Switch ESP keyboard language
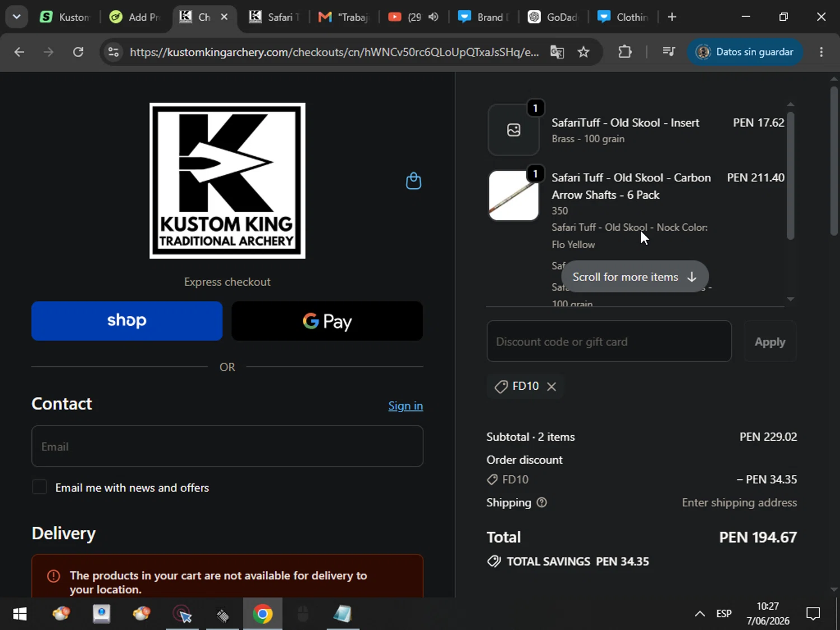Screen dimensions: 840x630 pyautogui.click(x=724, y=614)
